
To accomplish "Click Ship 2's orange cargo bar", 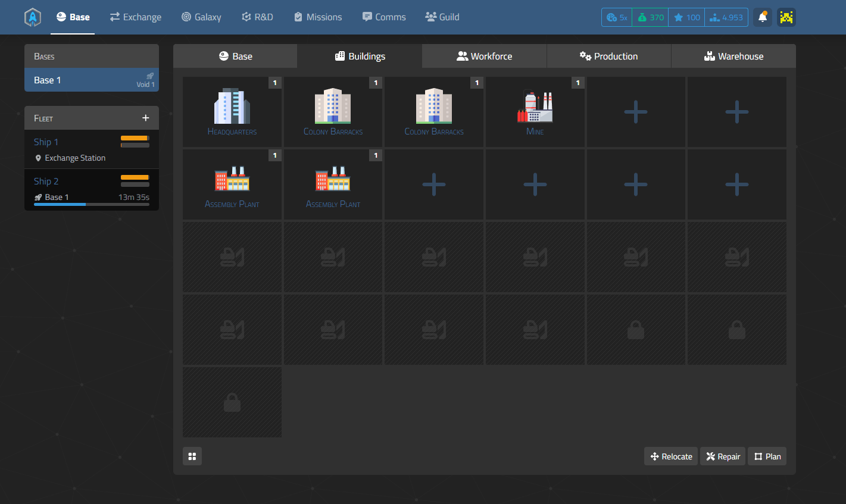I will pos(135,177).
